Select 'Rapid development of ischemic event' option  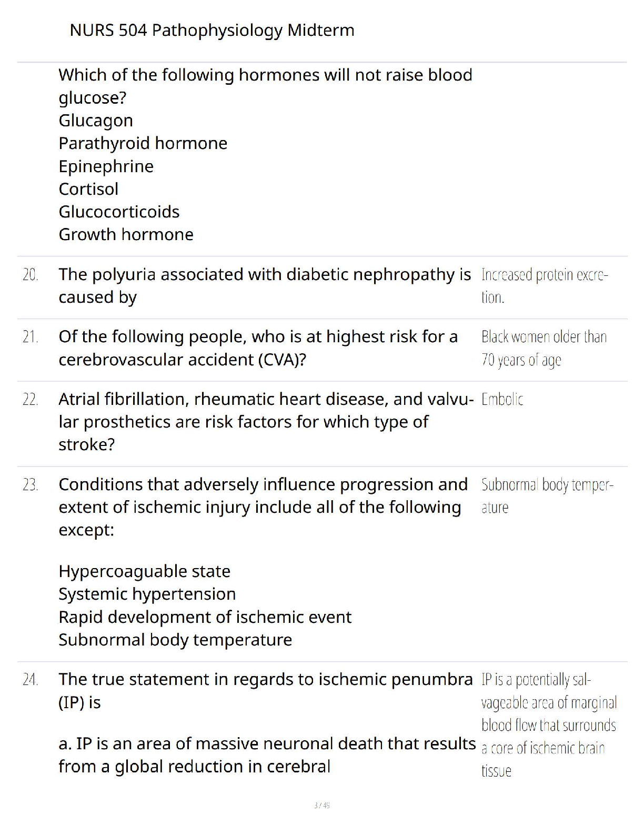coord(205,617)
